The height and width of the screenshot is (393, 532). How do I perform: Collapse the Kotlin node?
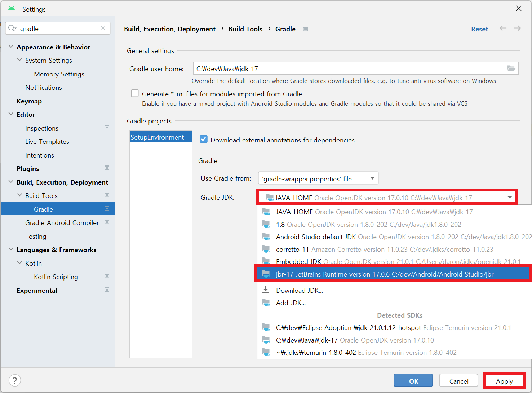coord(19,263)
